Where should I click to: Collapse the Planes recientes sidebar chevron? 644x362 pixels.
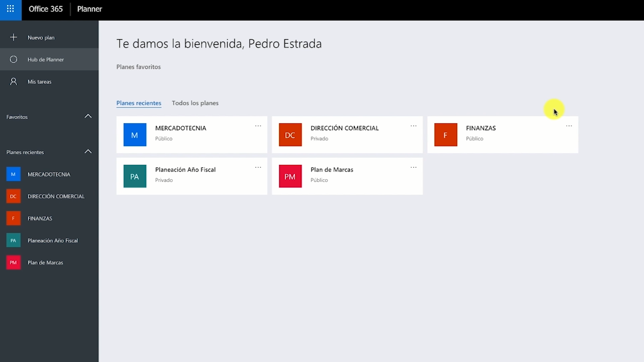coord(88,152)
